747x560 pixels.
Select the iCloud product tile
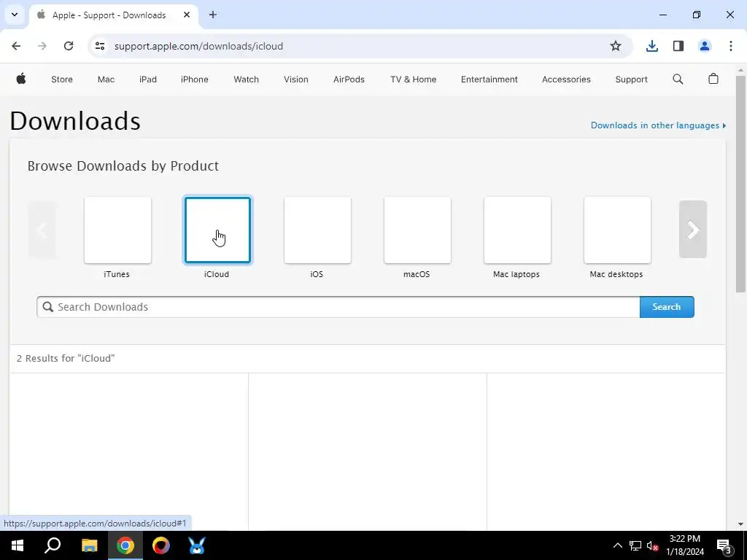[217, 230]
